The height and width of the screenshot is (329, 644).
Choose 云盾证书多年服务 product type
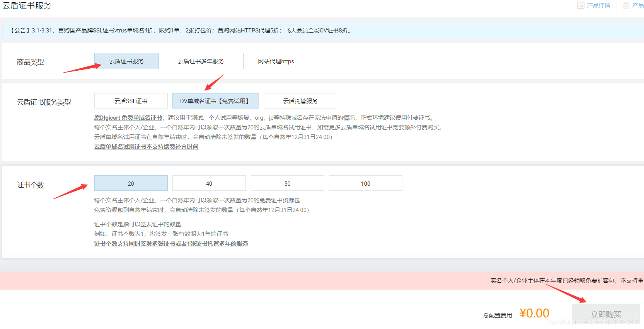pyautogui.click(x=201, y=61)
